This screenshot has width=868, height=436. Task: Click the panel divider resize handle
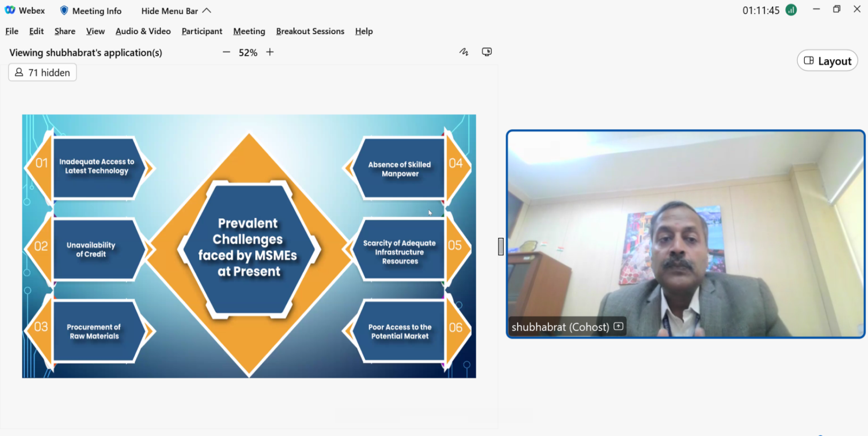[501, 246]
